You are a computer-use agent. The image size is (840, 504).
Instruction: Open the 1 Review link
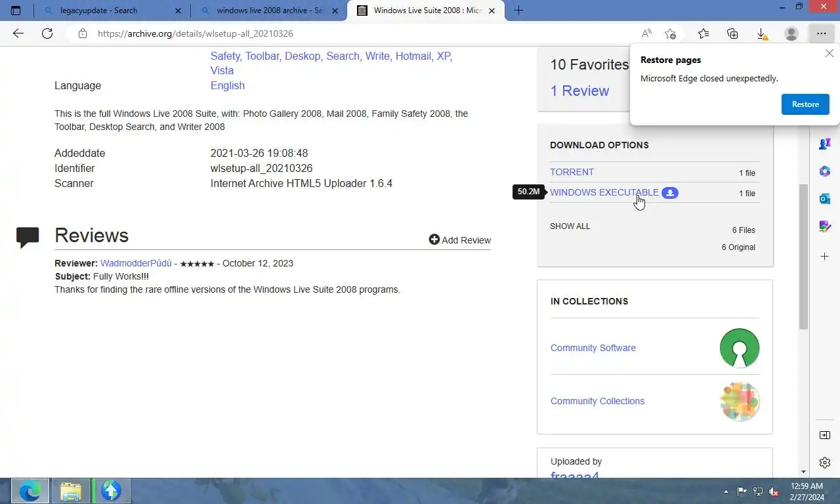point(579,91)
